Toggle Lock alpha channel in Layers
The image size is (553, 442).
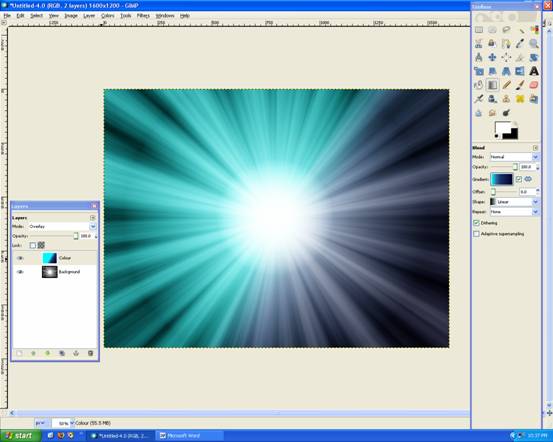[41, 245]
